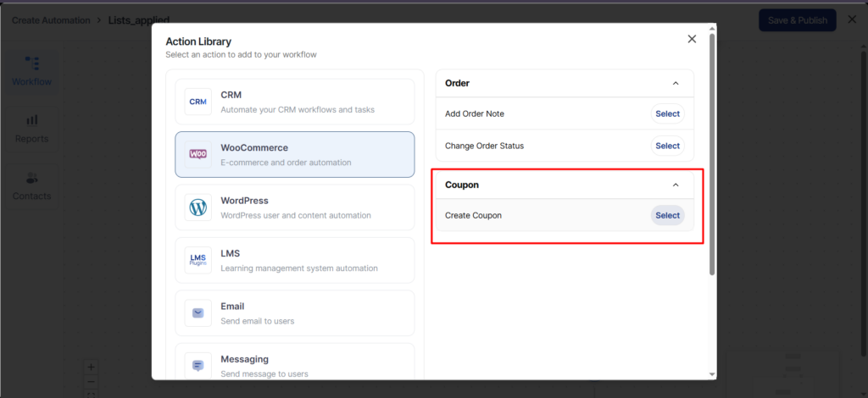This screenshot has width=868, height=398.
Task: Collapse the Order section chevron
Action: 676,83
